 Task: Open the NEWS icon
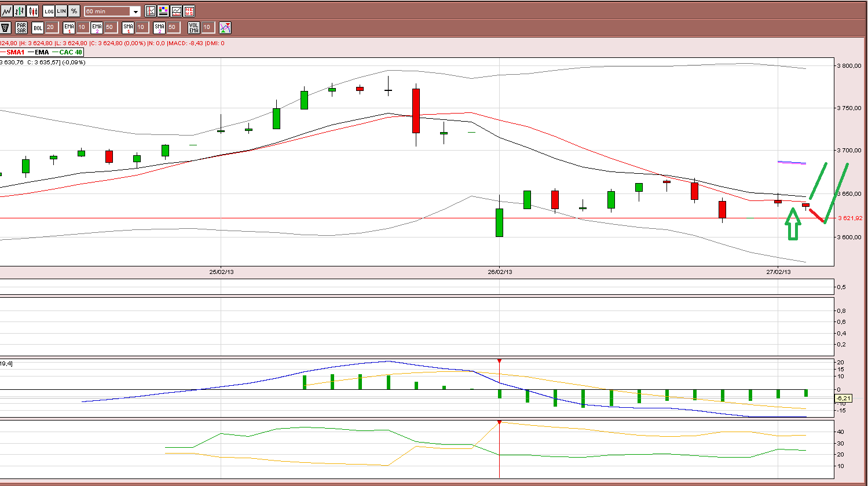189,11
